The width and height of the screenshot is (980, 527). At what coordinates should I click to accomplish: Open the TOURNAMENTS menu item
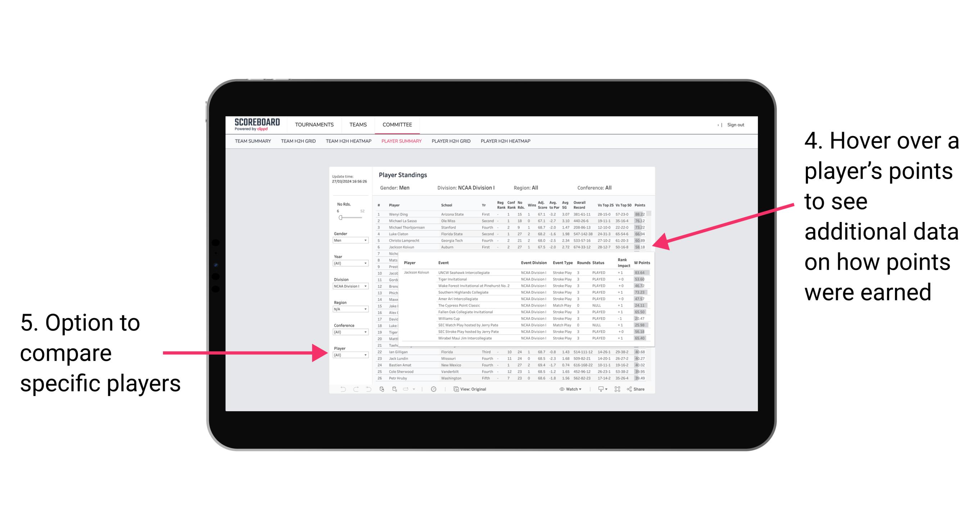click(313, 125)
